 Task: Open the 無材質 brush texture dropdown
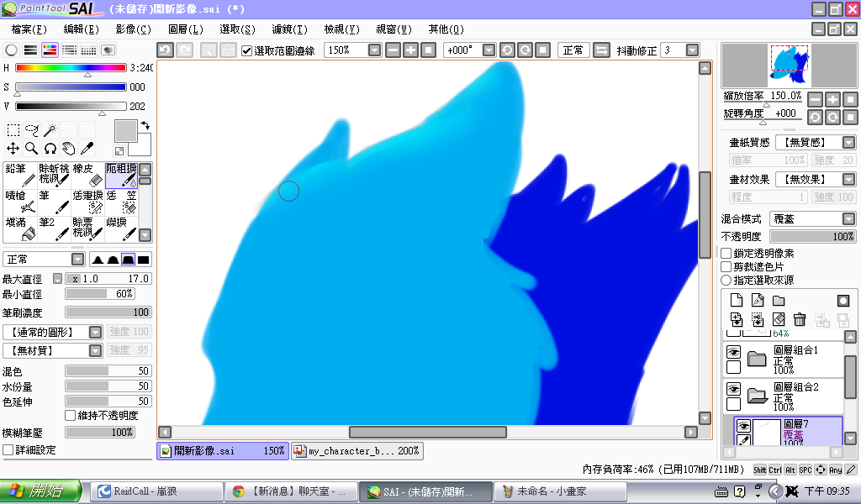(96, 350)
